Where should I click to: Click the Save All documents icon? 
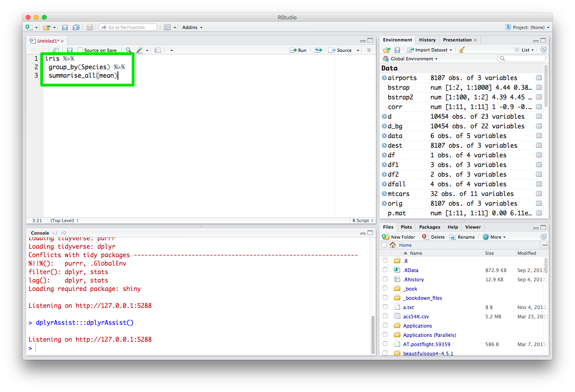[76, 27]
